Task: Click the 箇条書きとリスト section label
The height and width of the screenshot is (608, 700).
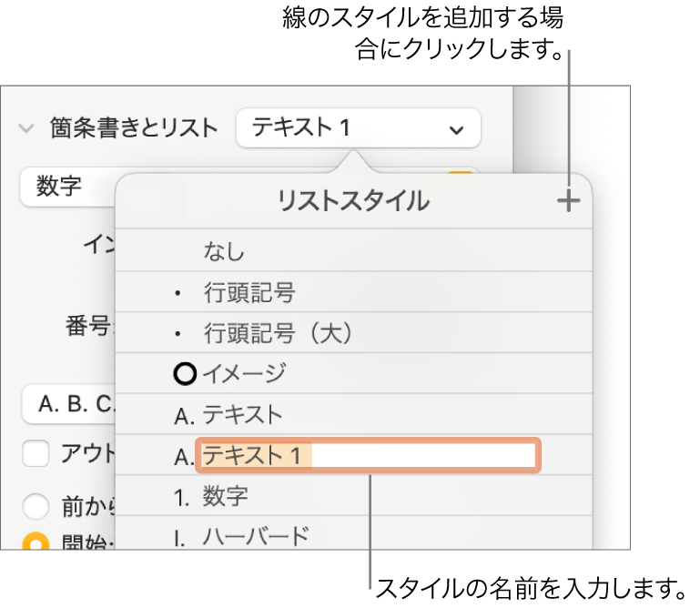Action: point(134,128)
